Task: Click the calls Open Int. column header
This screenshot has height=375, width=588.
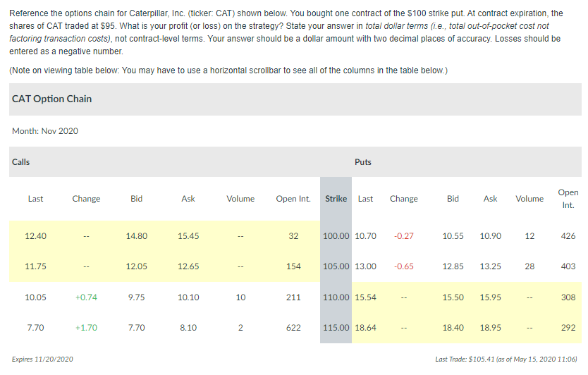Action: (x=293, y=199)
